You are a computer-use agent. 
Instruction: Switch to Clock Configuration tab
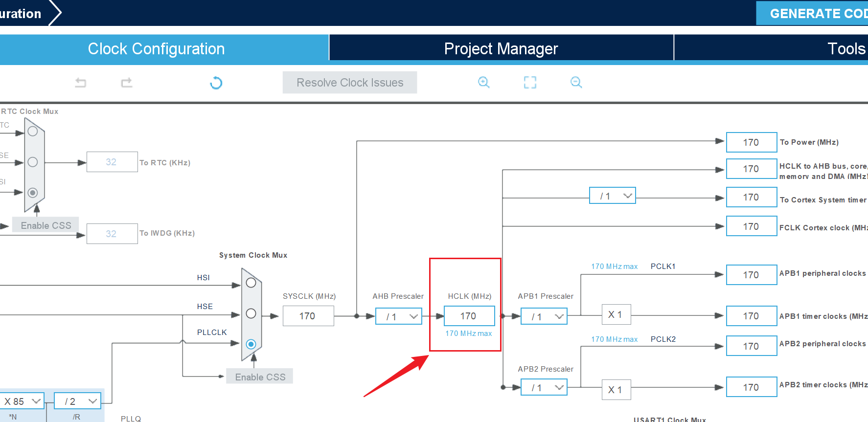(164, 49)
